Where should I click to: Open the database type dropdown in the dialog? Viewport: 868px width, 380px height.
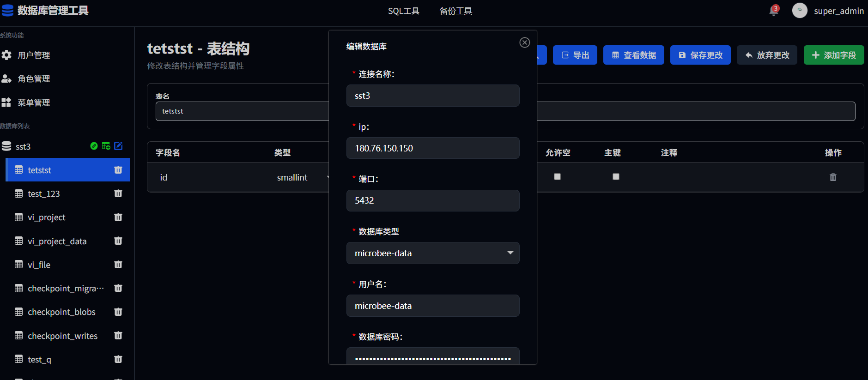(432, 253)
